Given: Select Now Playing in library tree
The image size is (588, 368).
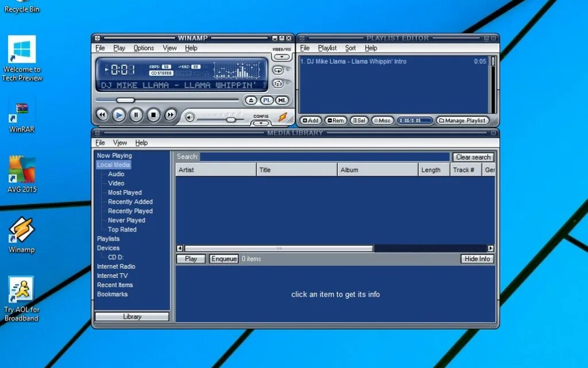Looking at the screenshot, I should point(114,156).
